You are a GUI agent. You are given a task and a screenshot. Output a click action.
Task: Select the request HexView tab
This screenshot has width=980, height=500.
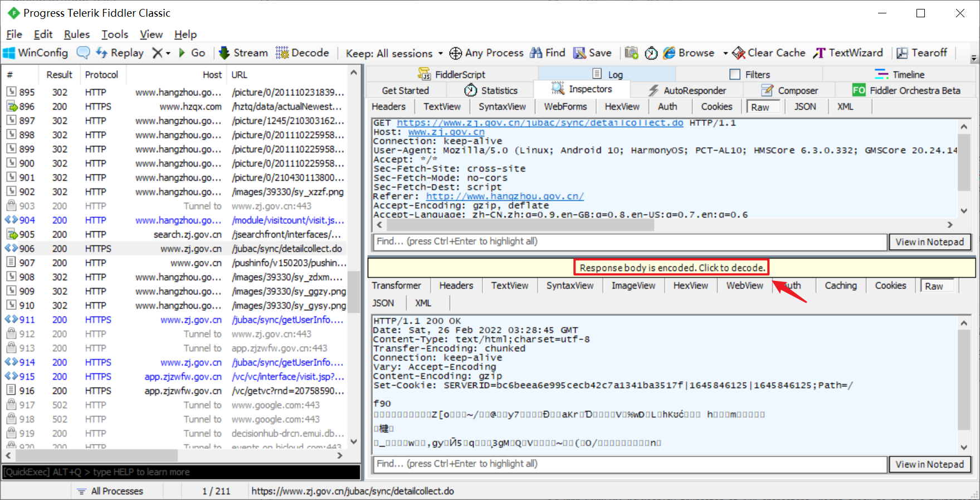point(622,106)
